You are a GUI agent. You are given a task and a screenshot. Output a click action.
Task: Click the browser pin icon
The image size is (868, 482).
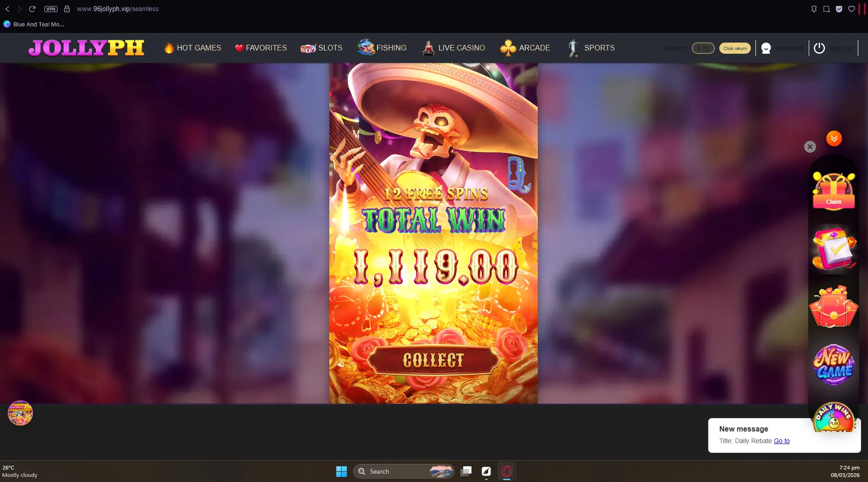pos(814,9)
